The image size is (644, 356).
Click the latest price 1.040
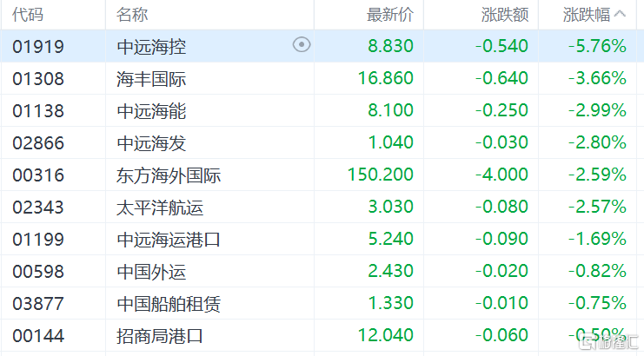click(x=390, y=142)
